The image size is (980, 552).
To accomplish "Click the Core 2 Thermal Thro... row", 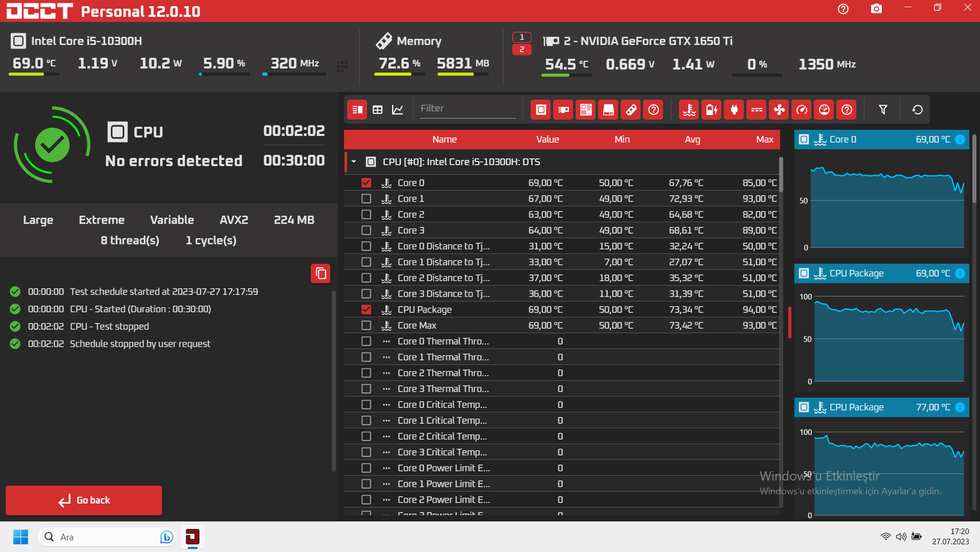I will [x=561, y=373].
